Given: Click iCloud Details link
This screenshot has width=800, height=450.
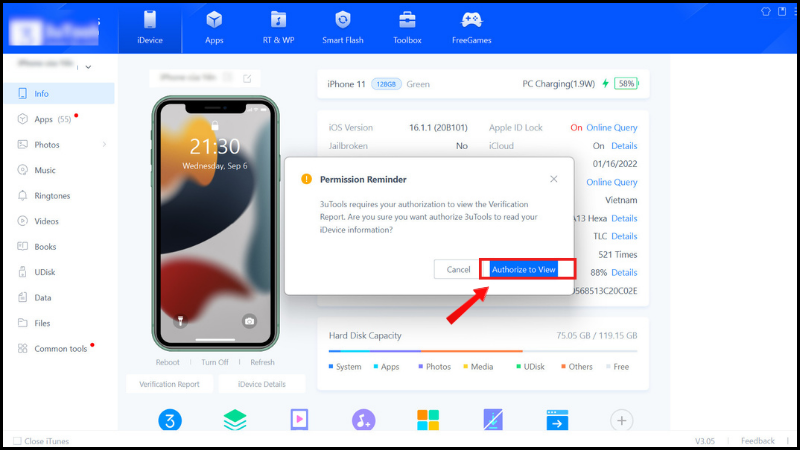Looking at the screenshot, I should coord(624,146).
